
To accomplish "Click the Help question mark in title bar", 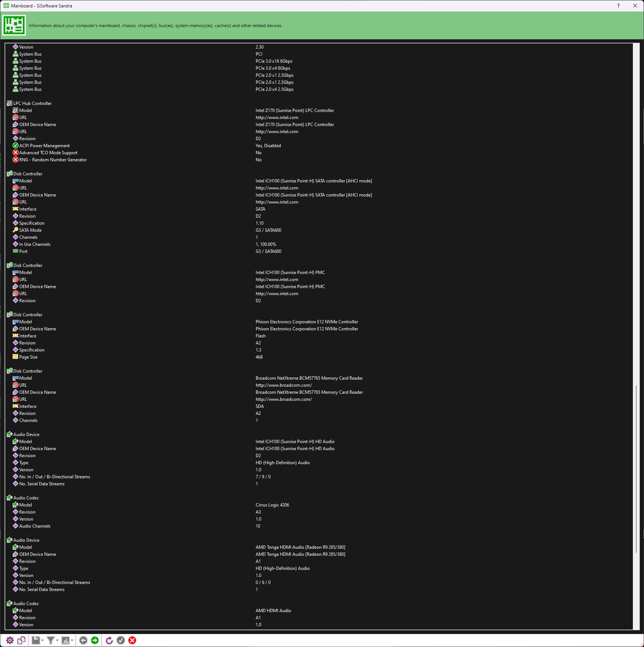I will point(618,6).
